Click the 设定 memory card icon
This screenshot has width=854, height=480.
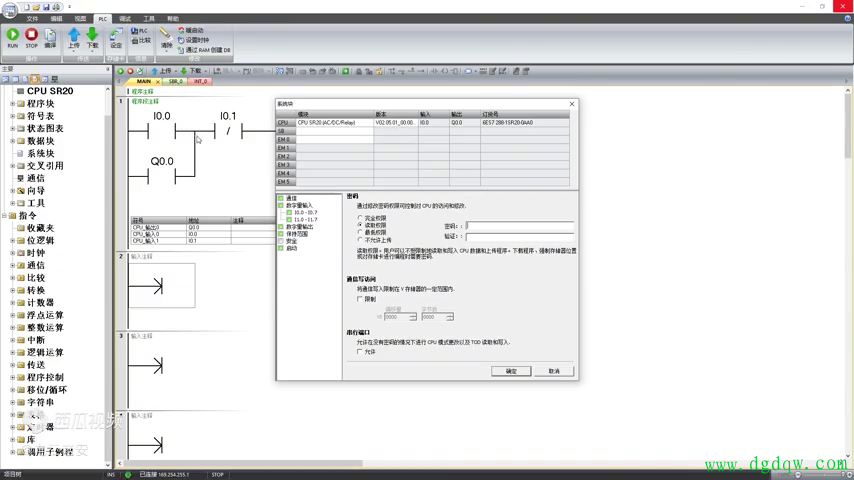[116, 35]
